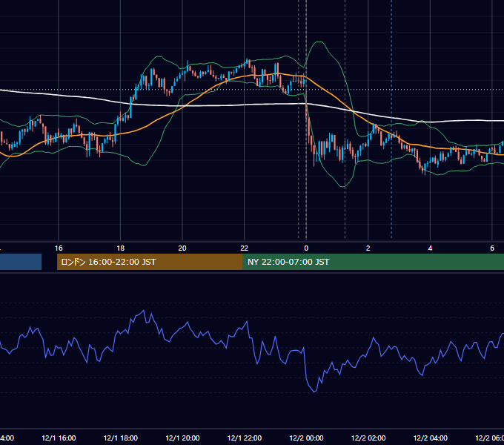
Task: Click the "2" hour label on the chart axis
Action: pyautogui.click(x=368, y=248)
